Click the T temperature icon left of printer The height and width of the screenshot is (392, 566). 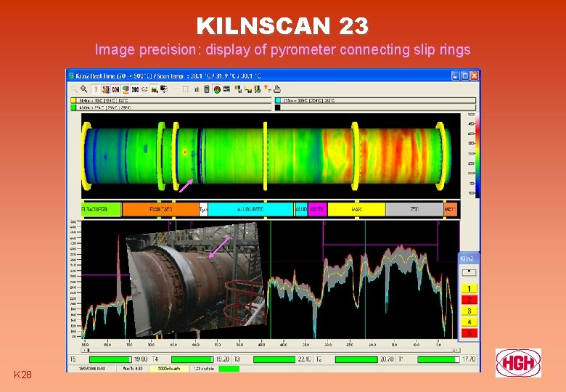click(x=268, y=89)
